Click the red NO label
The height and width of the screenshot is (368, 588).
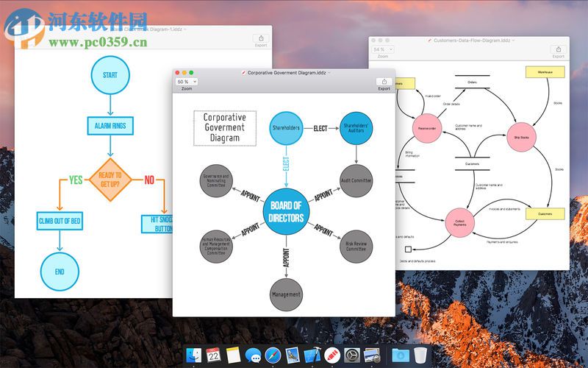[149, 180]
